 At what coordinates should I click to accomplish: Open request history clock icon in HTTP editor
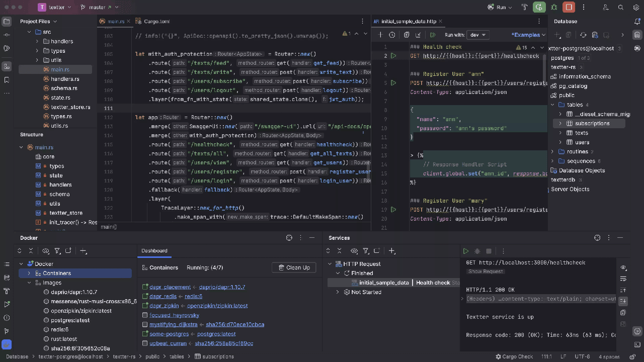[392, 35]
